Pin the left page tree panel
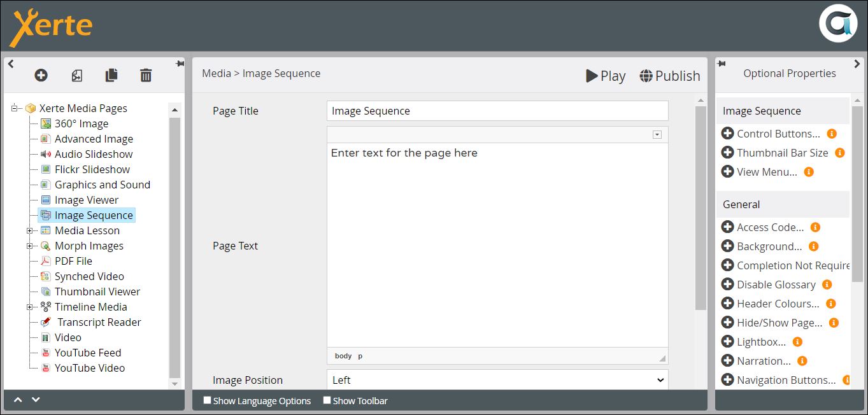The height and width of the screenshot is (415, 868). (179, 64)
